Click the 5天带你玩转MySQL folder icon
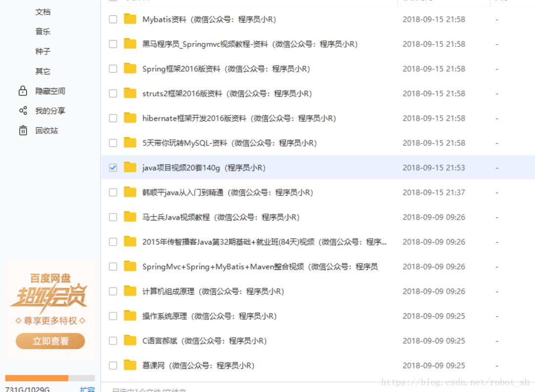This screenshot has width=535, height=392. (x=130, y=142)
